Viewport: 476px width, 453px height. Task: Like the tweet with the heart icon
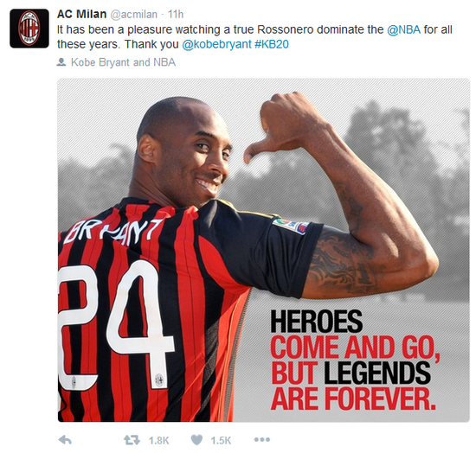point(196,440)
